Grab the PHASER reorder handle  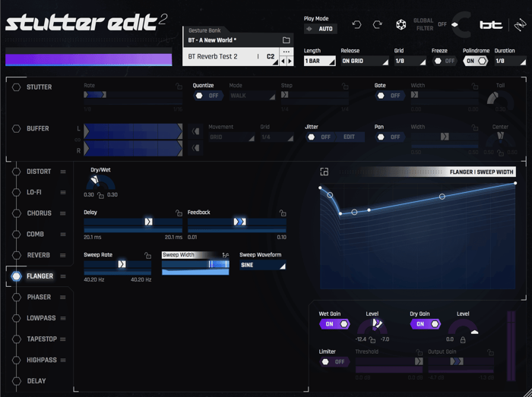[63, 297]
